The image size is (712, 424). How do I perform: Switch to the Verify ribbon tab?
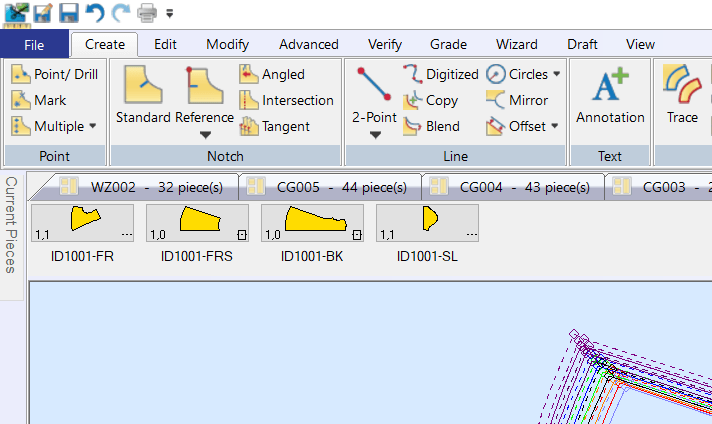pos(384,44)
